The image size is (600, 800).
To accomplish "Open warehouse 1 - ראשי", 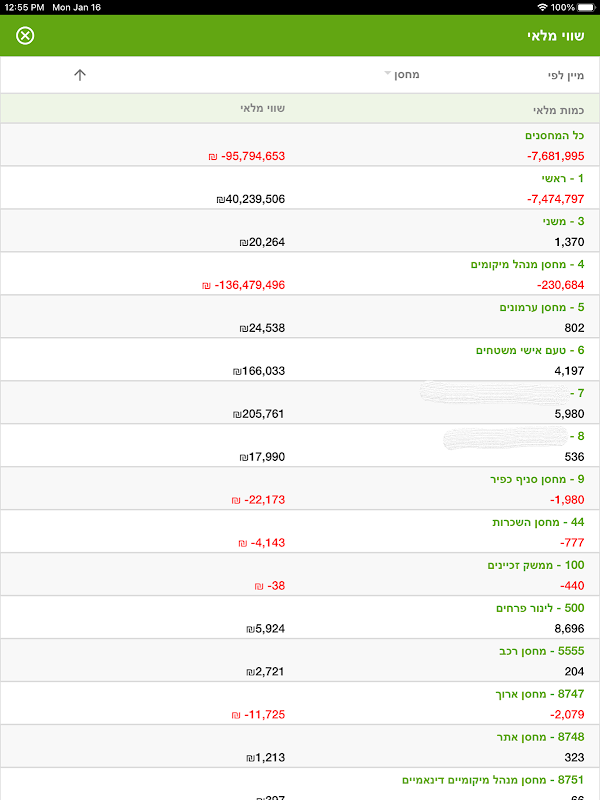I will coord(300,188).
